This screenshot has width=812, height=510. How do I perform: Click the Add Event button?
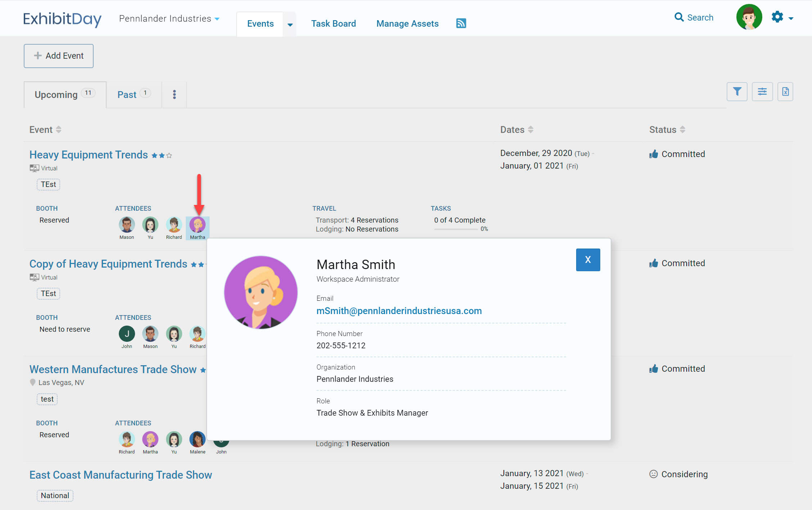point(59,56)
